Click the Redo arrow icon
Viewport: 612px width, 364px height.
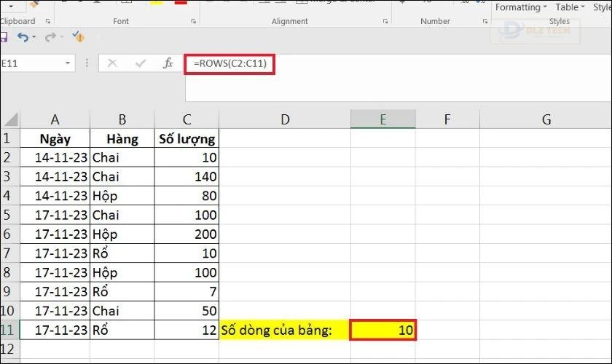pyautogui.click(x=50, y=37)
